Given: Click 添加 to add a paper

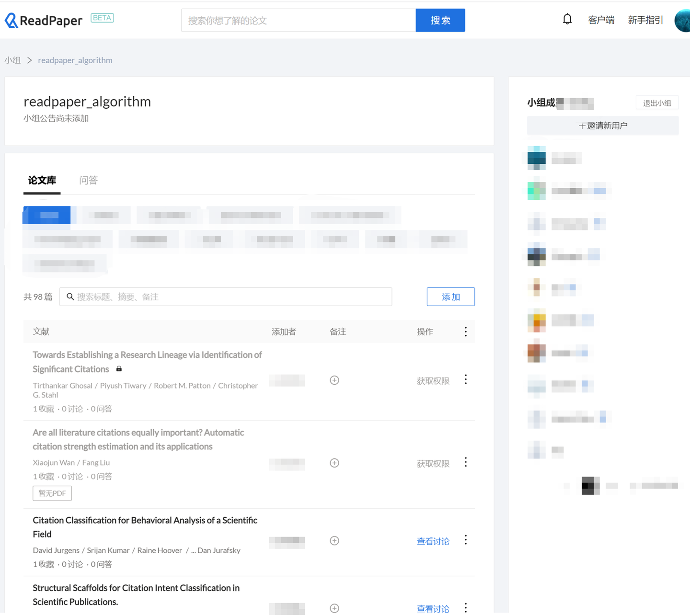Looking at the screenshot, I should click(451, 297).
